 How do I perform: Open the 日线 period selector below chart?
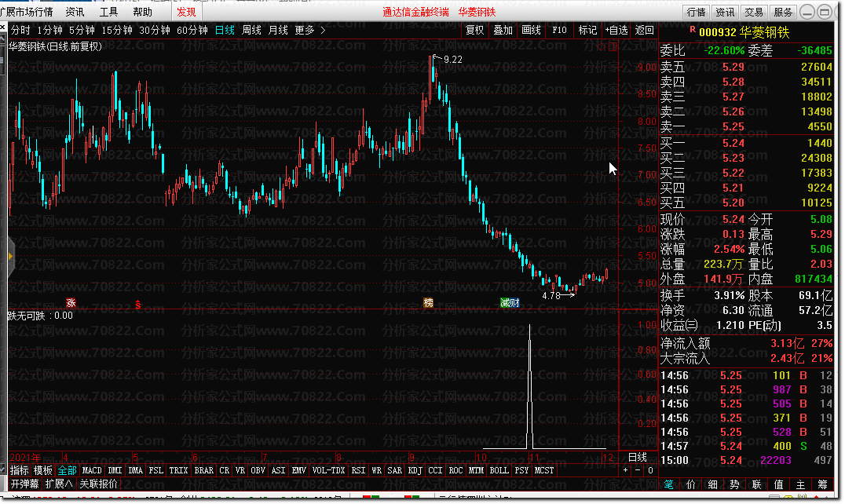coord(638,457)
